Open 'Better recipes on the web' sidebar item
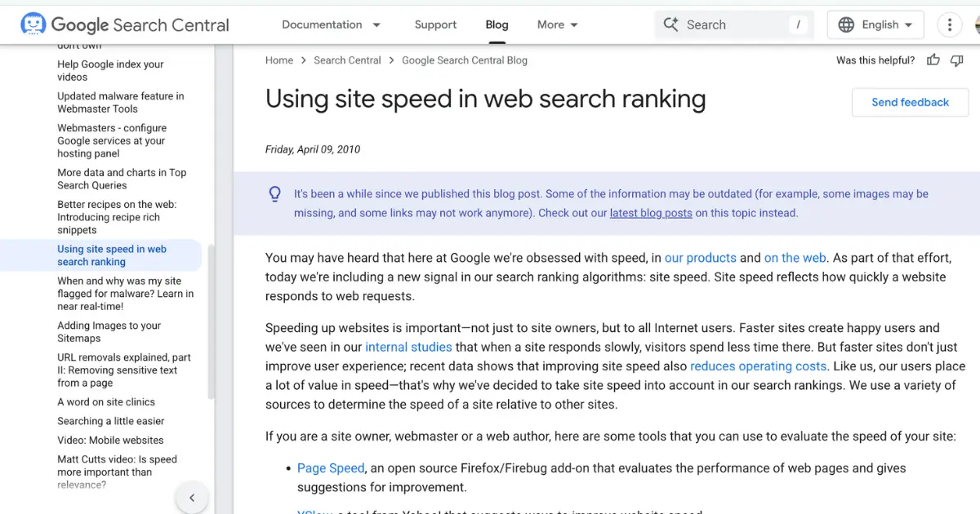This screenshot has width=980, height=514. (117, 217)
